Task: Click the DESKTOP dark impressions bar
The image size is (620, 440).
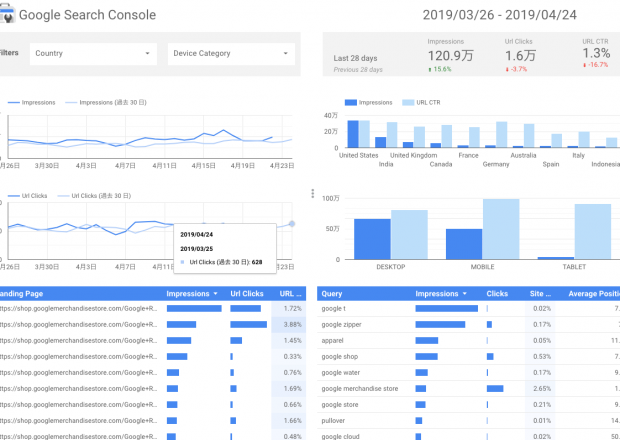Action: pos(372,239)
